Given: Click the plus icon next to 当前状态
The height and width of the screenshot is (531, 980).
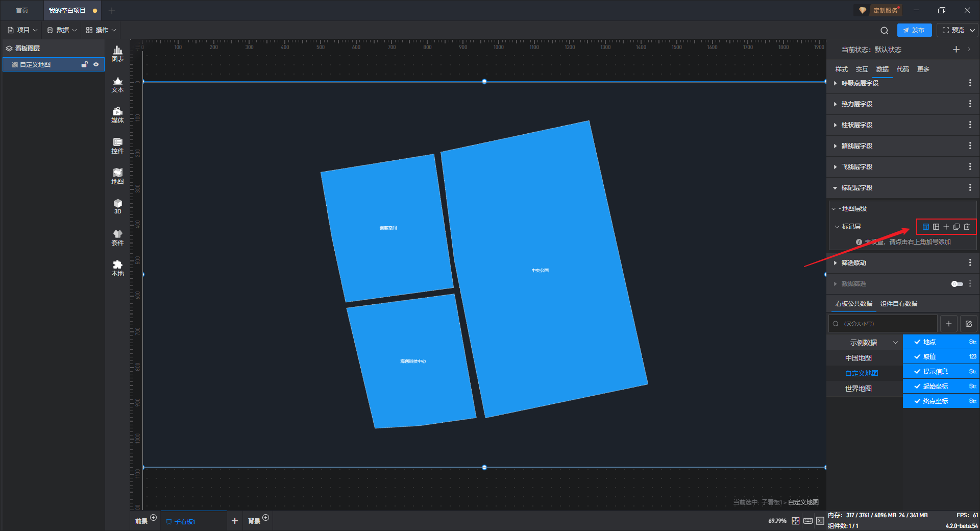Looking at the screenshot, I should coord(957,50).
